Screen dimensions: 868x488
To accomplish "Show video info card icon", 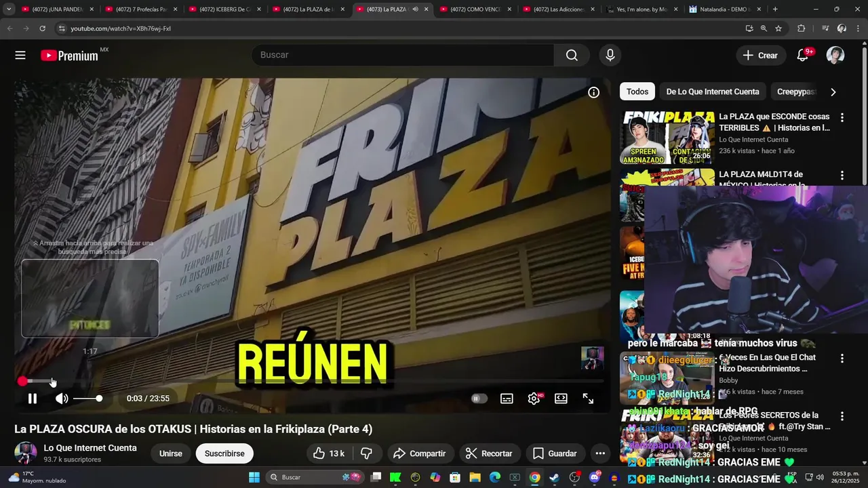I will tap(593, 92).
